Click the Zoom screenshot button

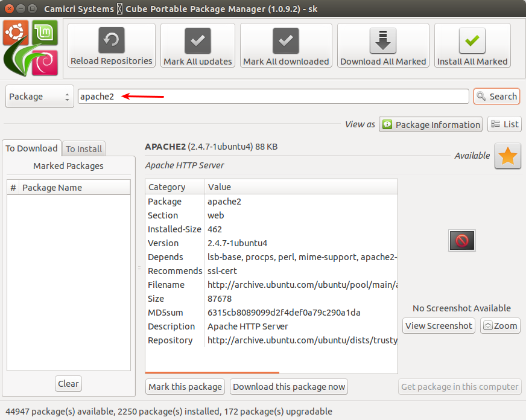[x=500, y=326]
